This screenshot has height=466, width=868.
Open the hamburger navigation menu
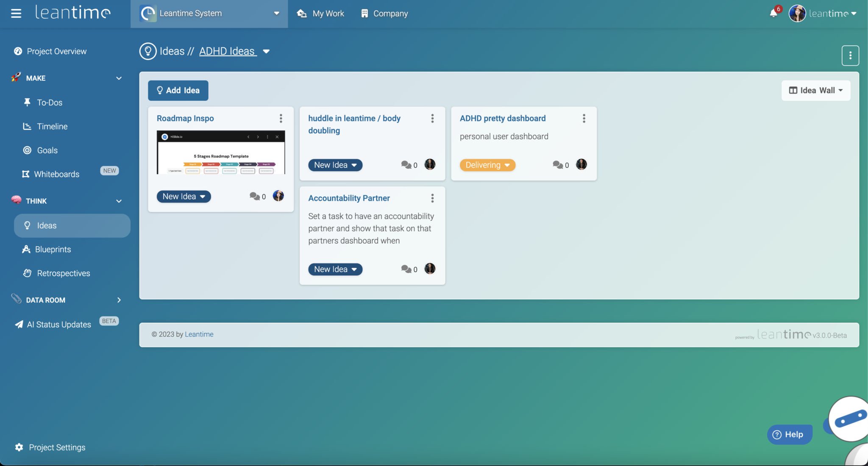point(16,13)
